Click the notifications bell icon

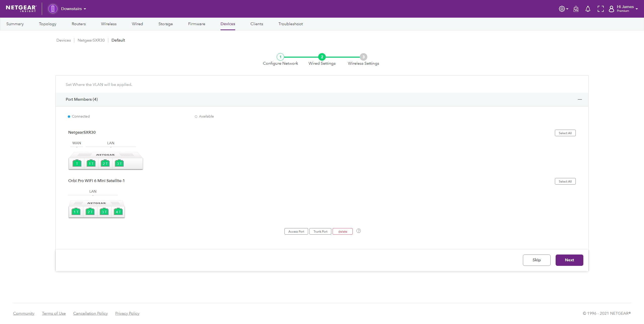(x=588, y=9)
